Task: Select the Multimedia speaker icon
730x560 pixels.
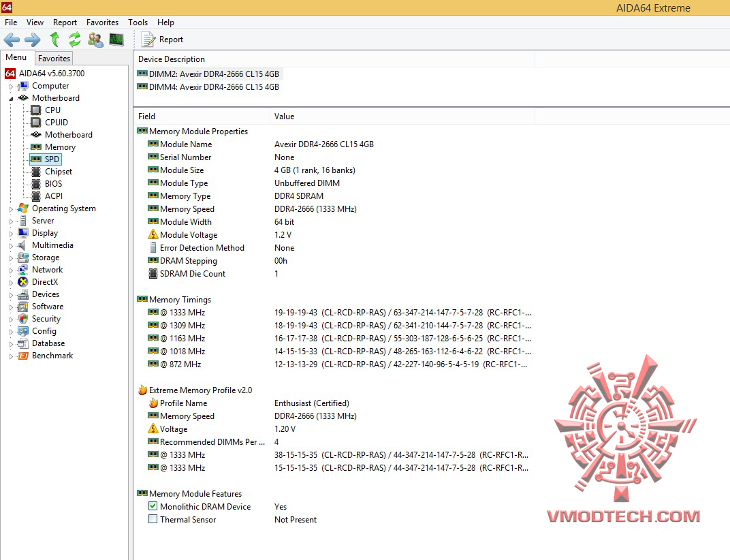Action: pos(23,245)
